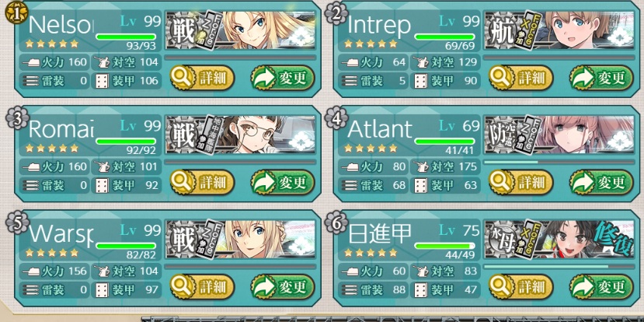Click the gold flagship number 1 badge
The image size is (644, 322).
tap(16, 13)
